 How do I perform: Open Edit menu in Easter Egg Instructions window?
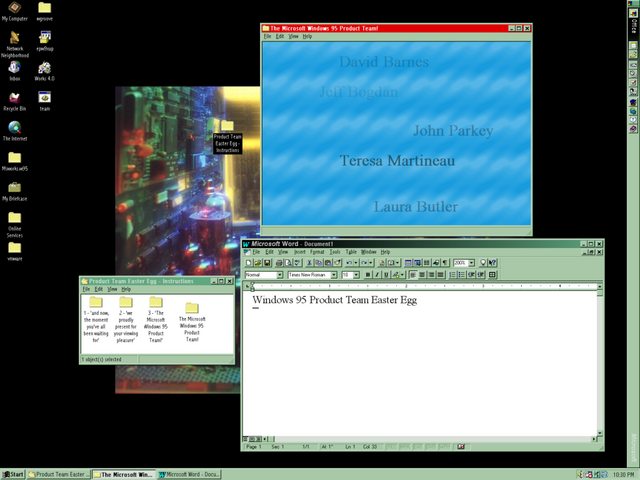(99, 289)
